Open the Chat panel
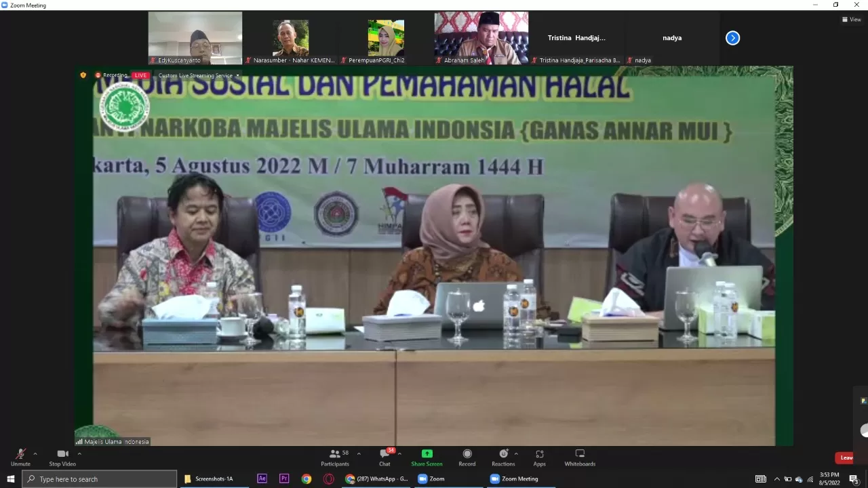This screenshot has width=868, height=488. pos(384,457)
